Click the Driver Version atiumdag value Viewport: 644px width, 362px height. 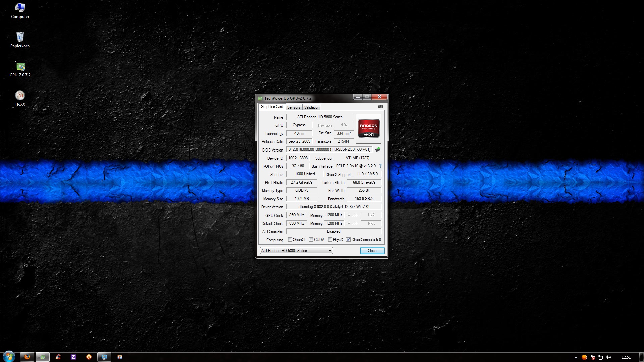pos(334,207)
